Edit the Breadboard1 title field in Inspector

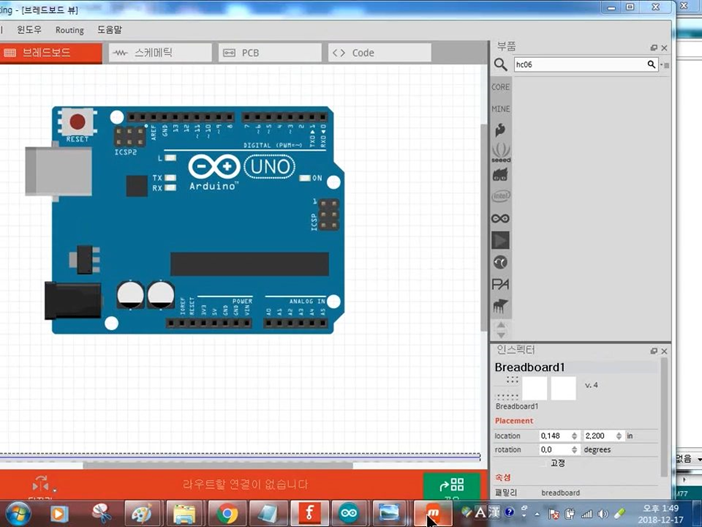(x=576, y=367)
